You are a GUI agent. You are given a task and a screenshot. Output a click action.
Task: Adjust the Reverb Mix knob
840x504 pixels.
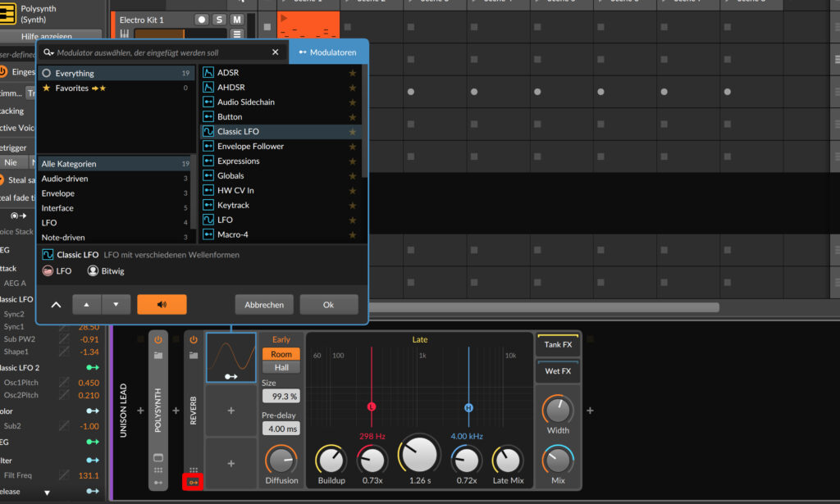[x=558, y=460]
